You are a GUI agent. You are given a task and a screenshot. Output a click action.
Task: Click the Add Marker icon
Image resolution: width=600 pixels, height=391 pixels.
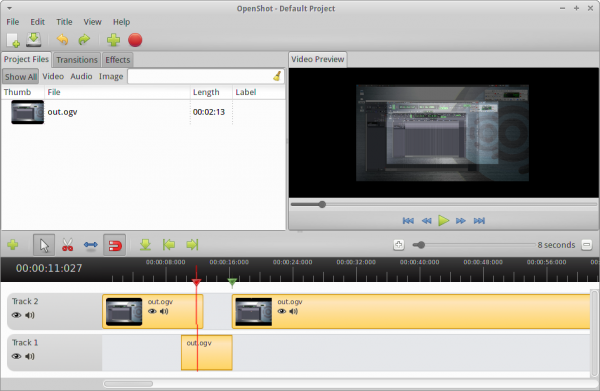(x=145, y=245)
